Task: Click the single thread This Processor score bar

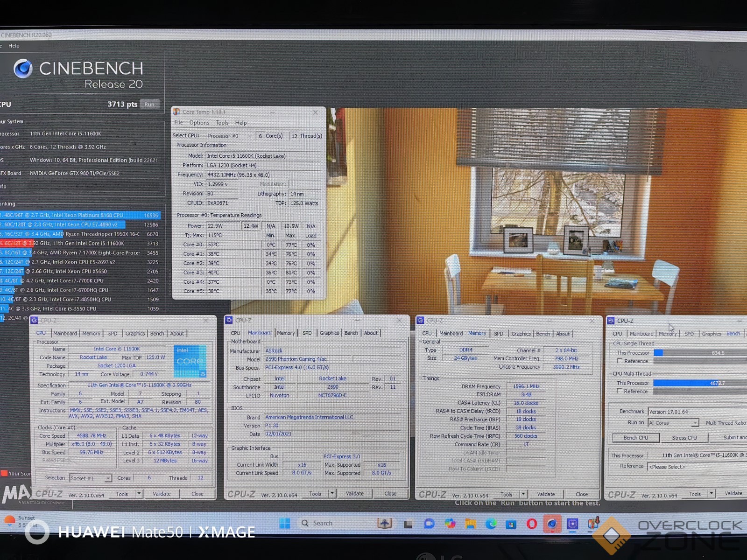Action: (700, 353)
